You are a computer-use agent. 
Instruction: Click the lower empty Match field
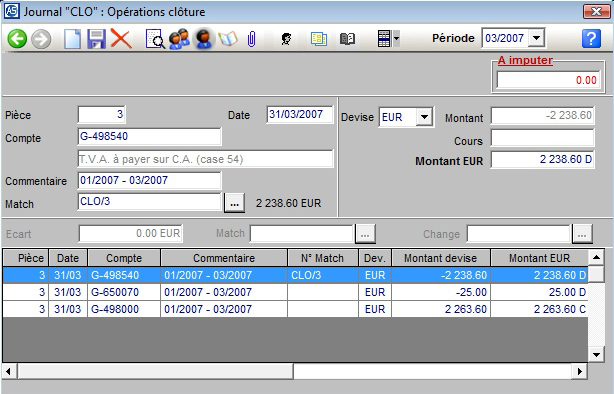[x=302, y=234]
